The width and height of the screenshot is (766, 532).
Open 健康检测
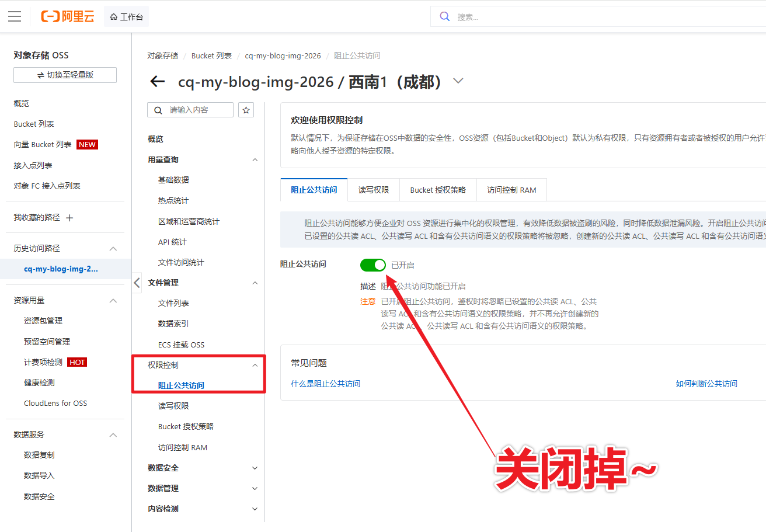(39, 383)
